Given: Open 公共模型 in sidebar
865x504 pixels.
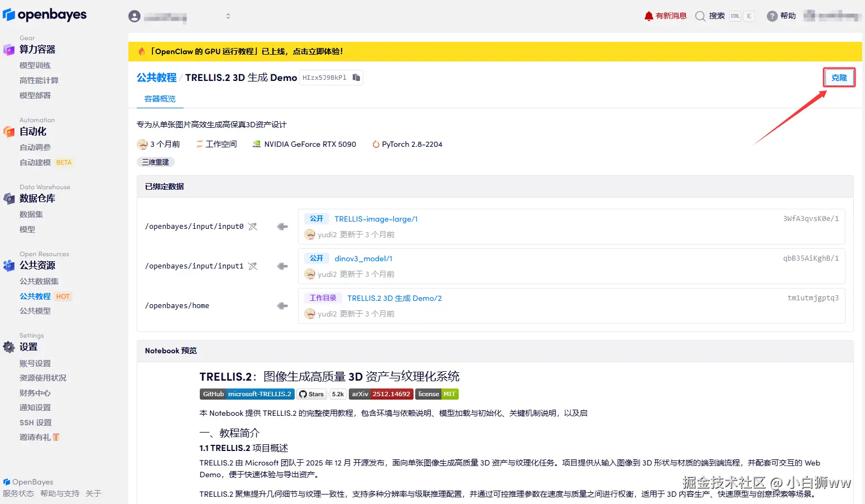Looking at the screenshot, I should pyautogui.click(x=35, y=311).
